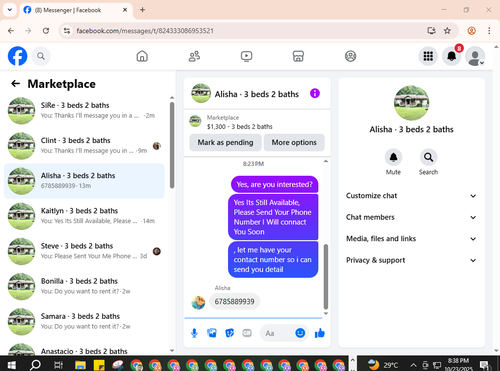Open the Video tab icon
This screenshot has width=500, height=371.
coord(246,56)
